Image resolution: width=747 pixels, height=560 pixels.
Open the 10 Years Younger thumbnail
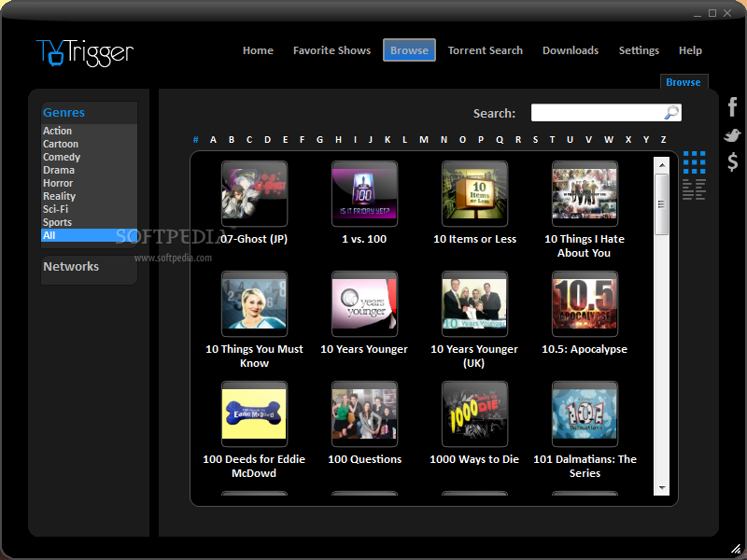pyautogui.click(x=364, y=304)
